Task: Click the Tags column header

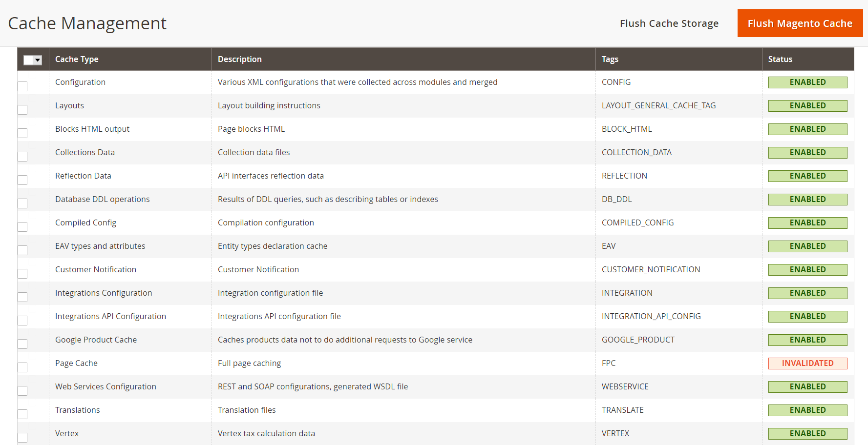Action: 610,59
